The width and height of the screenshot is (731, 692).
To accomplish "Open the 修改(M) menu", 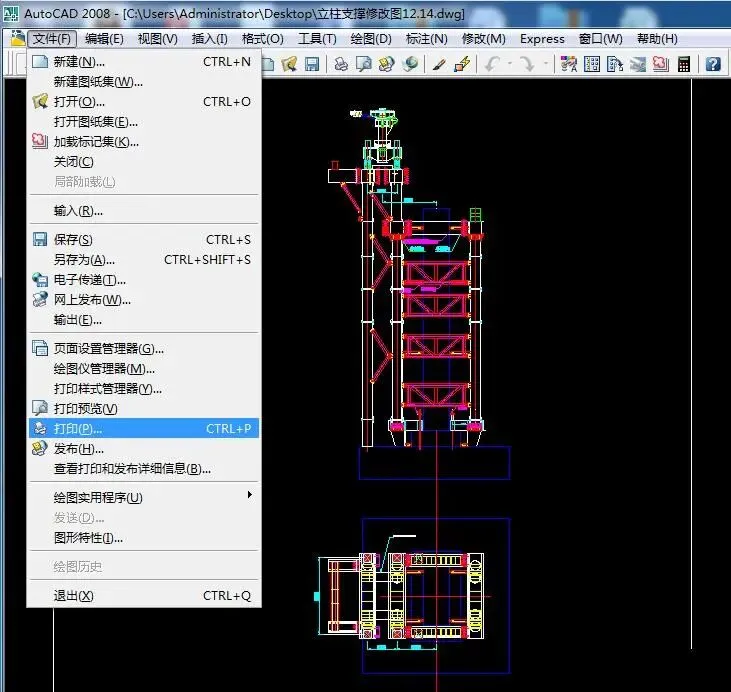I will (x=483, y=39).
